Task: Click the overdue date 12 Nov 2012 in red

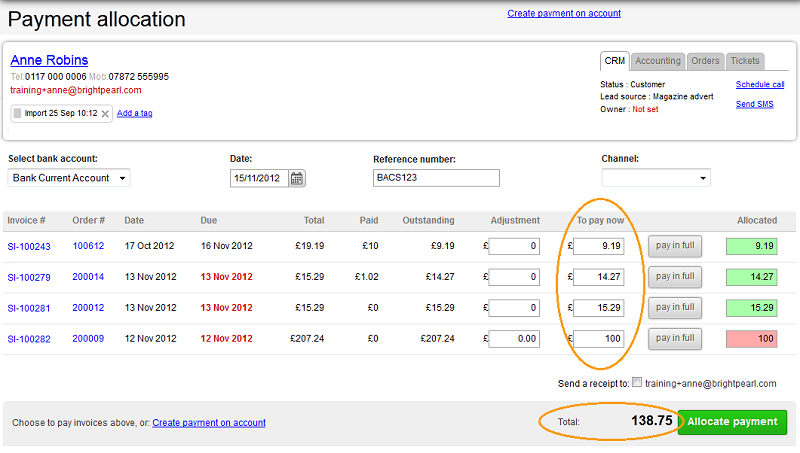Action: pyautogui.click(x=227, y=339)
